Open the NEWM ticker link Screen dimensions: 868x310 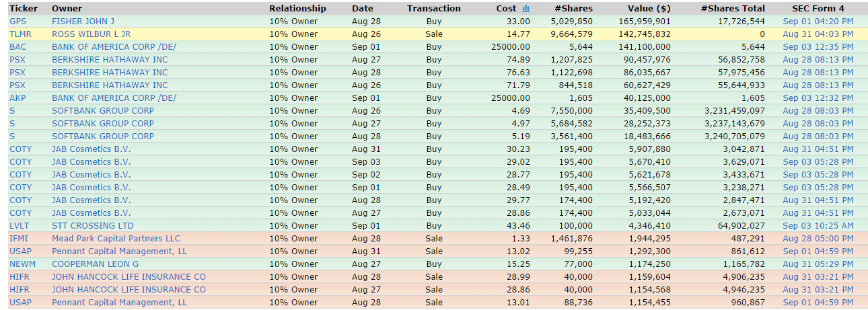click(22, 264)
